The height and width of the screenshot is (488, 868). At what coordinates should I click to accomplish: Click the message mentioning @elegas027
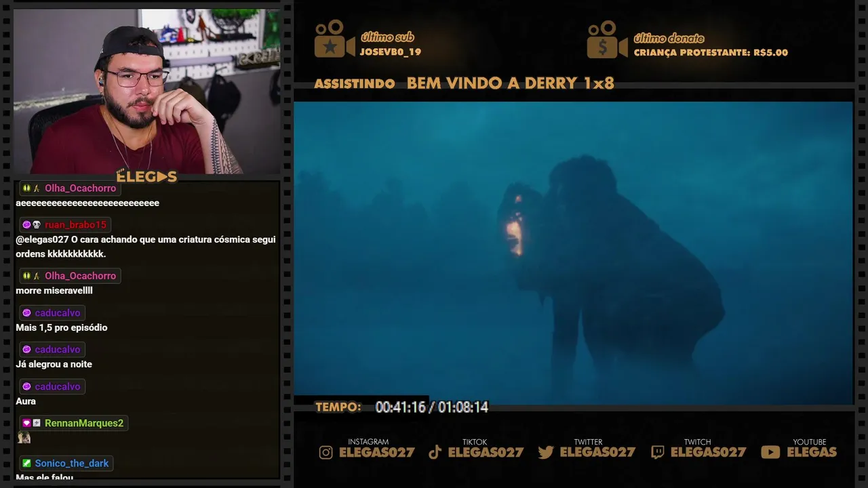tap(146, 247)
